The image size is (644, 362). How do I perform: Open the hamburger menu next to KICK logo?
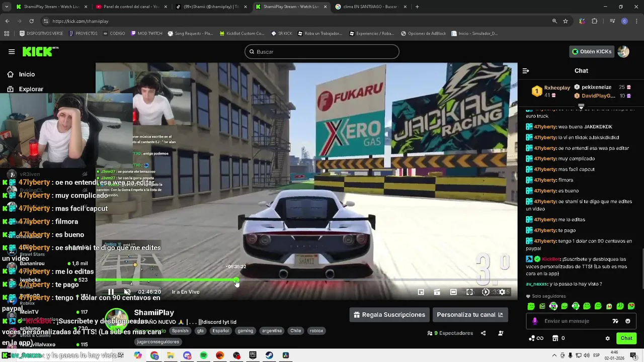pos(12,51)
